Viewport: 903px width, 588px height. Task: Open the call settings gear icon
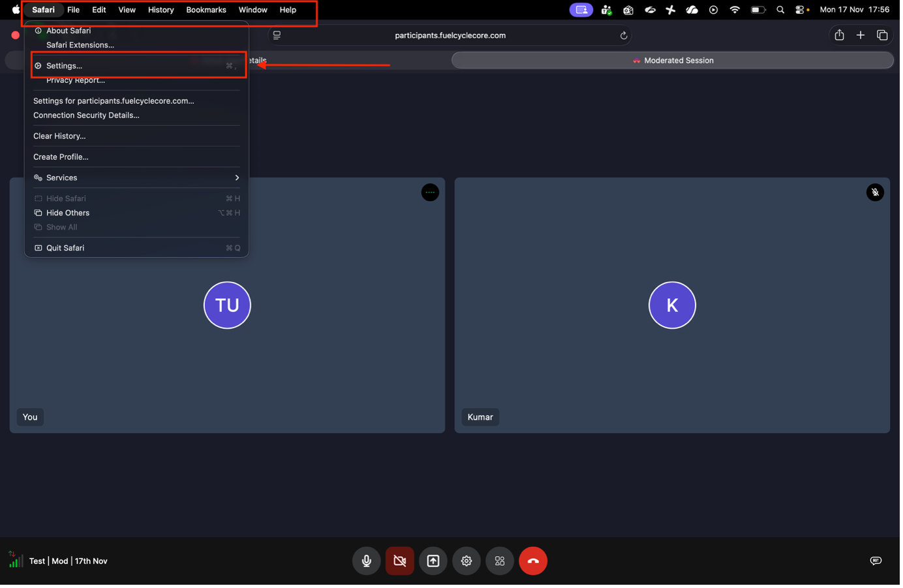[x=467, y=561]
